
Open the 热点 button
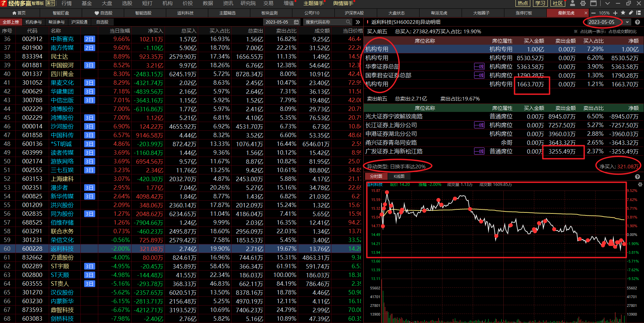point(523,3)
